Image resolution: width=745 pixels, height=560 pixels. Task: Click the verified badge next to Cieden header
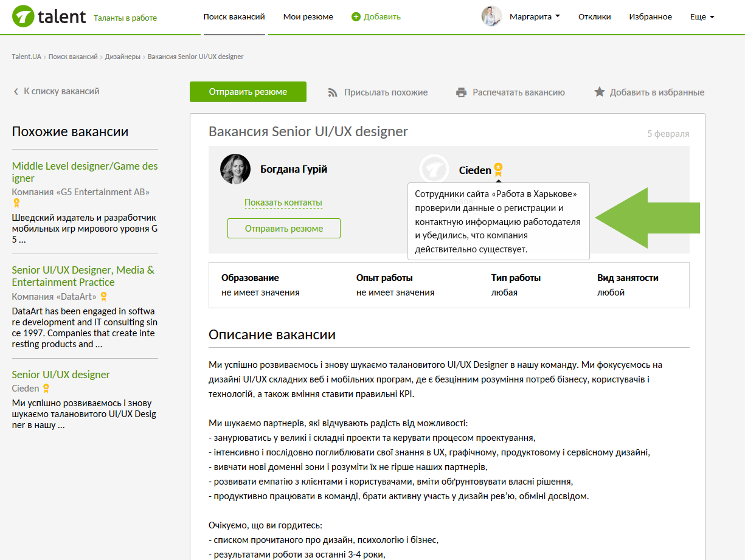[498, 169]
